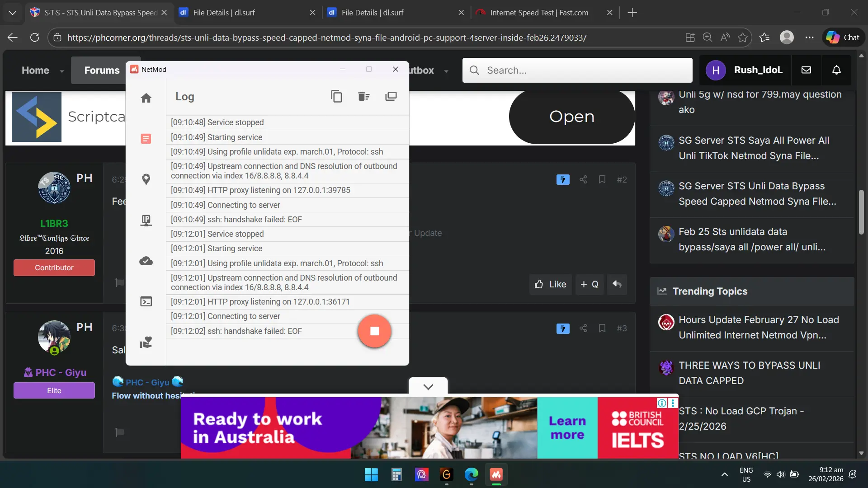Open NetMod location pin sidebar icon
Image resolution: width=868 pixels, height=488 pixels.
tap(146, 179)
